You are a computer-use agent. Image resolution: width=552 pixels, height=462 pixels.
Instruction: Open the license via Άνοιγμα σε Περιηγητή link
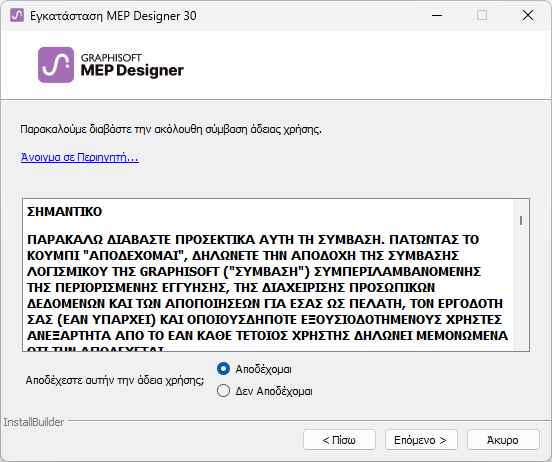[x=80, y=157]
